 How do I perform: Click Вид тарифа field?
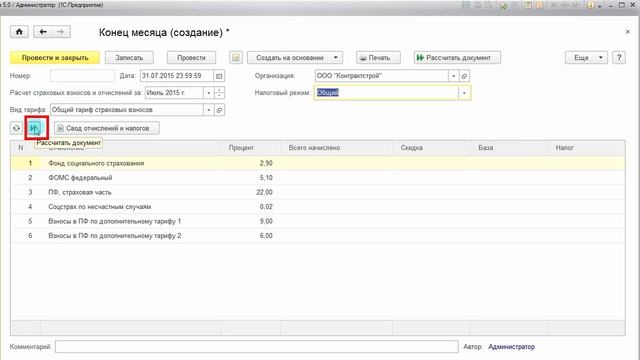pos(127,110)
